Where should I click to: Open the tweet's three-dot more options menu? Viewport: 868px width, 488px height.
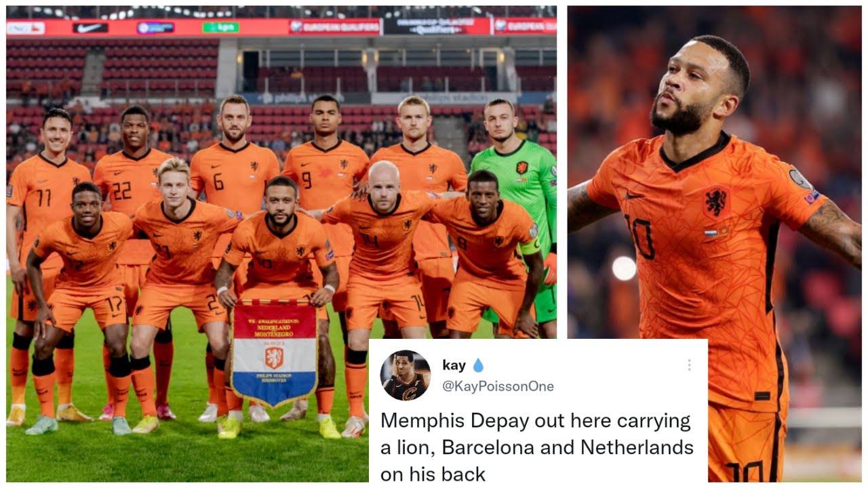coord(689,365)
